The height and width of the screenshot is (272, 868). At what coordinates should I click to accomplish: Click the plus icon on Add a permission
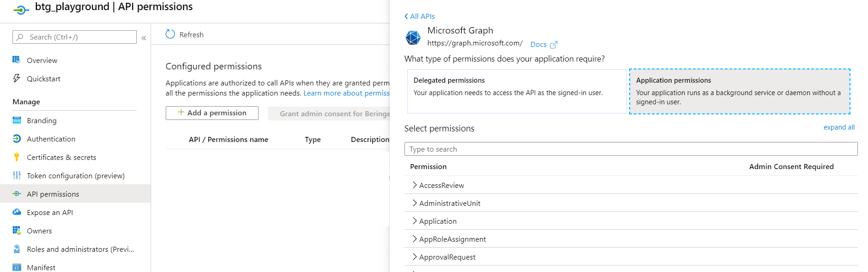click(x=181, y=112)
